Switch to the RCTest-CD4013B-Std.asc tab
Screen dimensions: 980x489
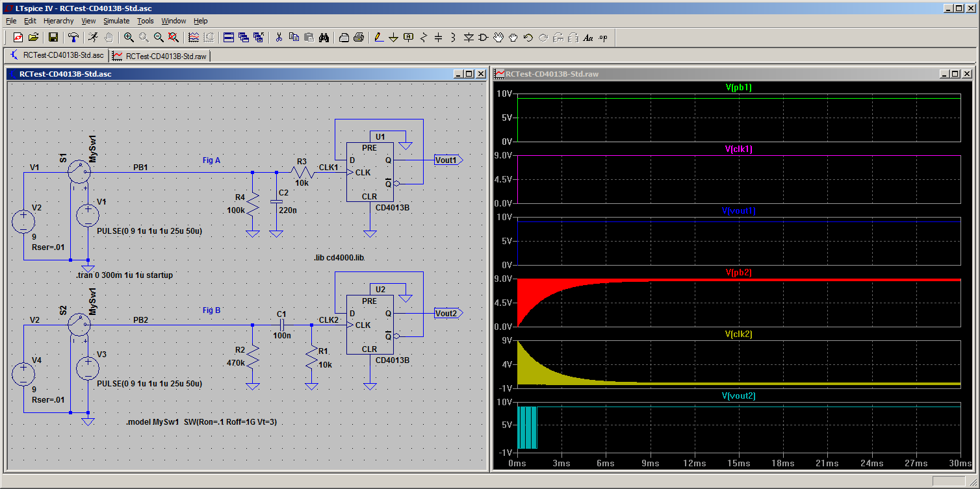pos(57,55)
